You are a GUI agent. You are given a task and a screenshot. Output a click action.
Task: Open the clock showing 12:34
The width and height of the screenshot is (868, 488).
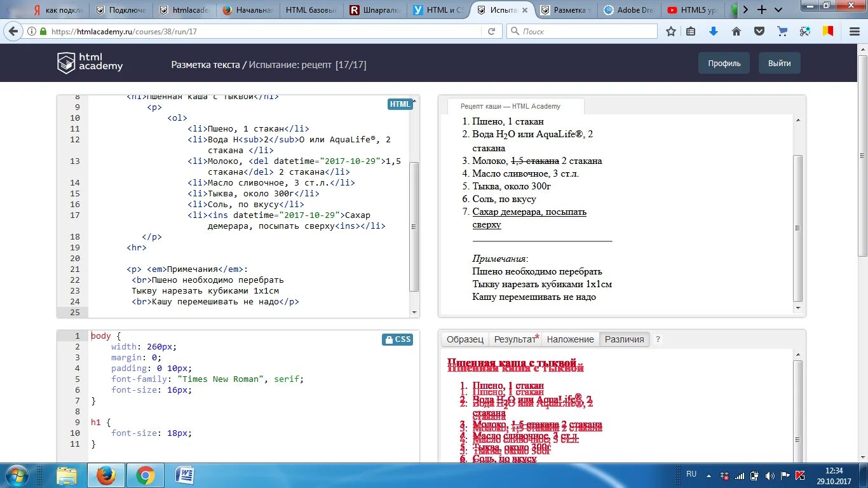834,475
